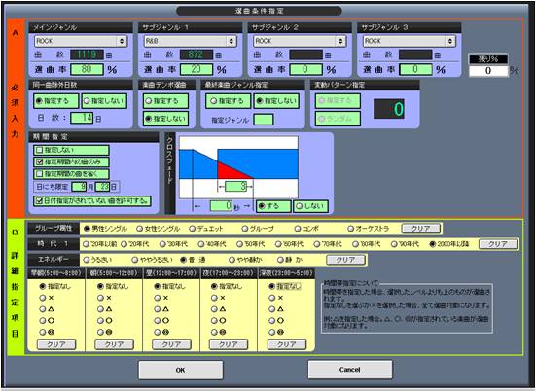Click the 残り% value field
The height and width of the screenshot is (392, 536).
(488, 71)
